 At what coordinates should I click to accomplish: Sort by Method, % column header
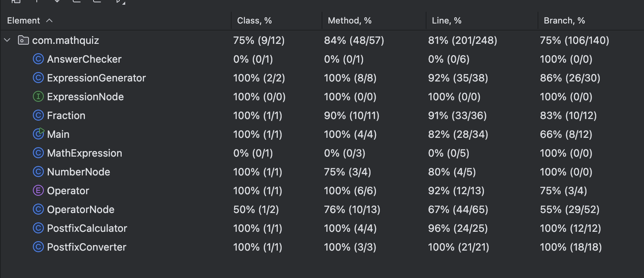point(349,21)
